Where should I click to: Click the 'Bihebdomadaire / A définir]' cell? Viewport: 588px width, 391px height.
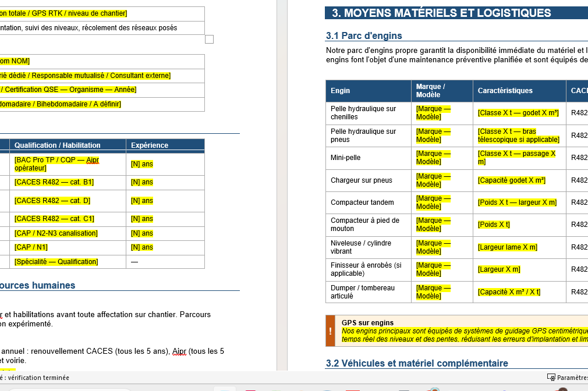tap(102, 104)
